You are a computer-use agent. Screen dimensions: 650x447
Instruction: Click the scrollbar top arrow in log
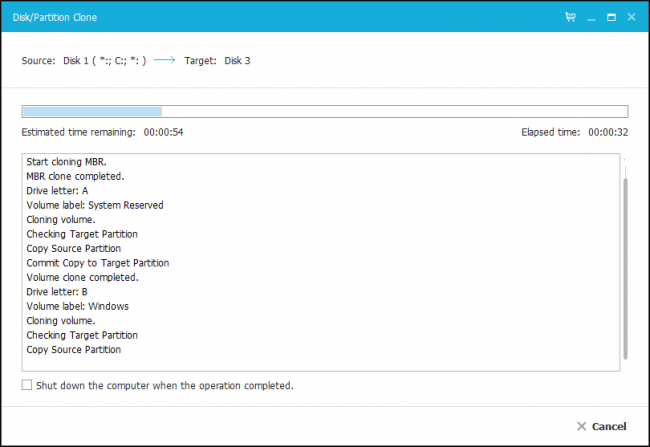(x=626, y=160)
